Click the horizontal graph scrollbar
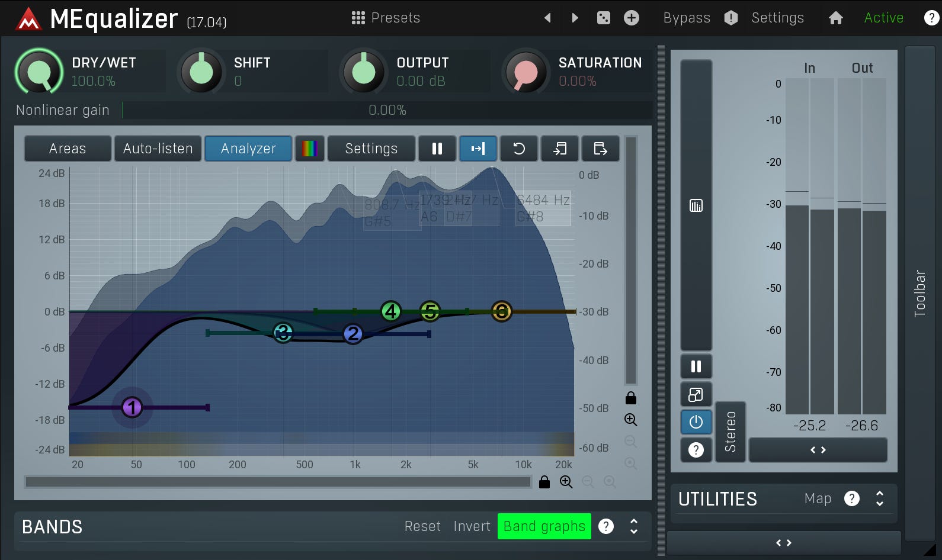942x560 pixels. [x=278, y=482]
